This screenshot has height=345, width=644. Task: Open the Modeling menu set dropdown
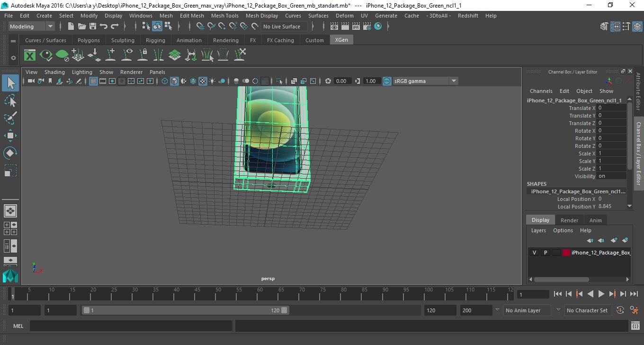[32, 27]
